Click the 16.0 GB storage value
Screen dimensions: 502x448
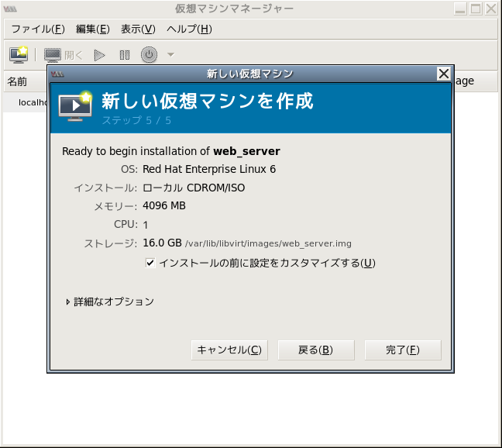[x=162, y=243]
